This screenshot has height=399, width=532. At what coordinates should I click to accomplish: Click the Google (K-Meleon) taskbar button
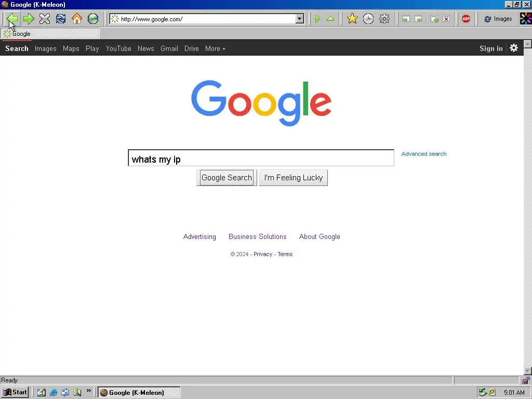tap(139, 393)
